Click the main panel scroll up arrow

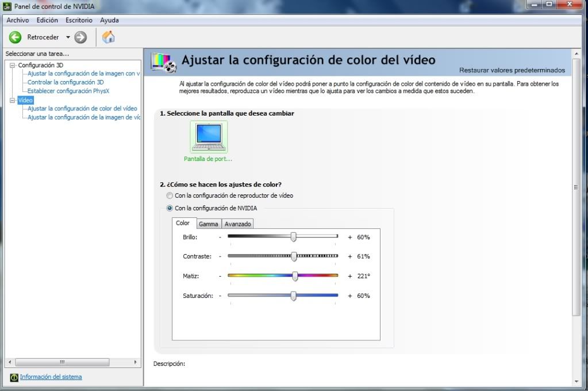577,54
